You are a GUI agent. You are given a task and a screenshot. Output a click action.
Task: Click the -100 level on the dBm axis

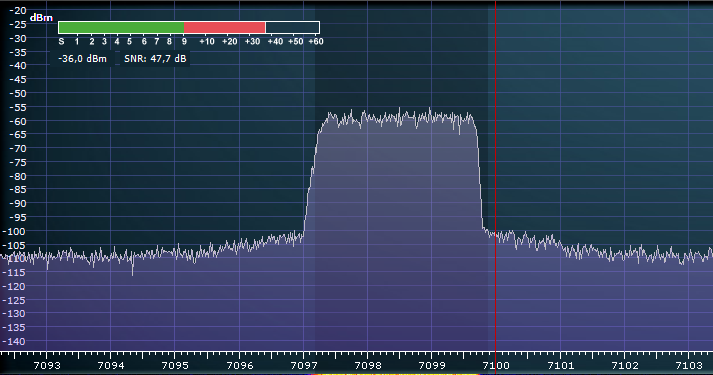[x=15, y=231]
